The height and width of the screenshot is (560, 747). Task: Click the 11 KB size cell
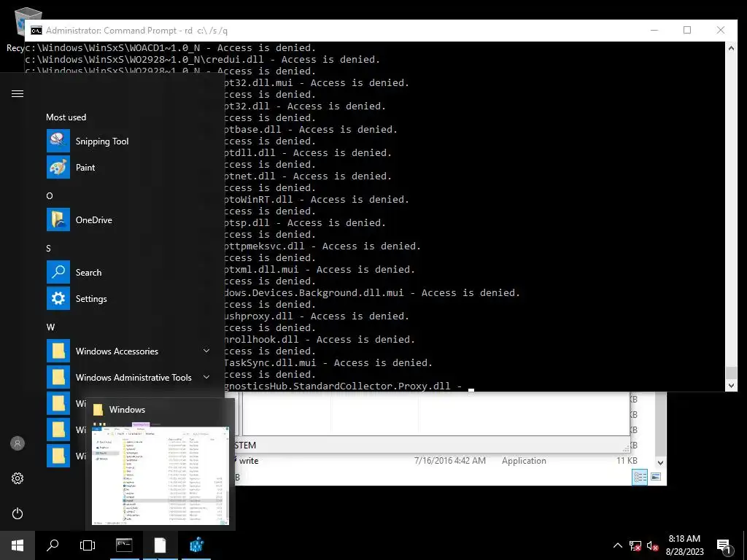click(627, 461)
